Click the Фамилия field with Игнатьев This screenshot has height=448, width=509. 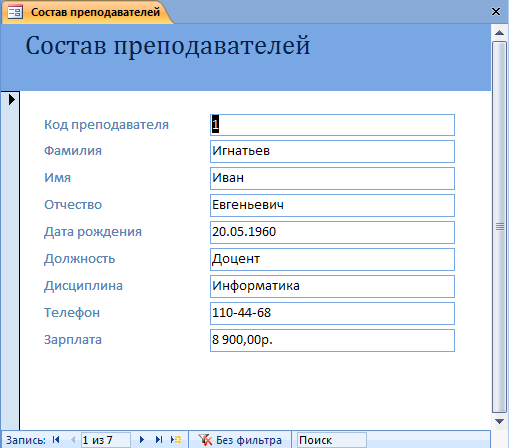(x=332, y=151)
